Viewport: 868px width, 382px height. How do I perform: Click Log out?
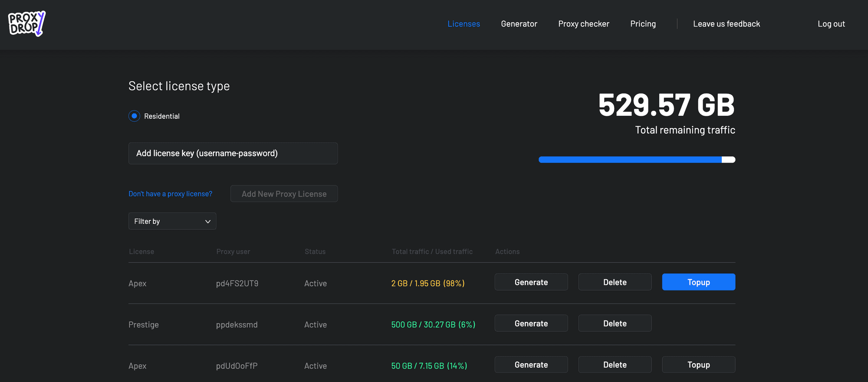tap(831, 24)
